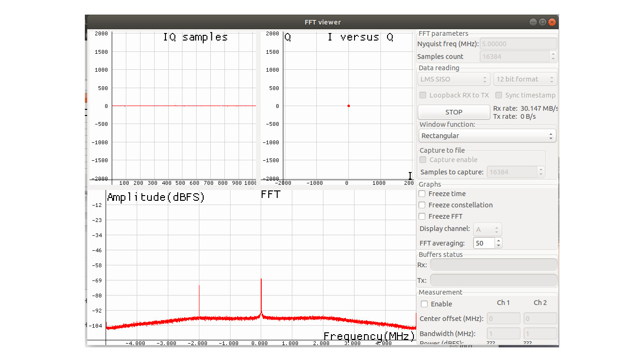The height and width of the screenshot is (362, 644).
Task: Click the Rx buffer status bar
Action: tap(494, 265)
